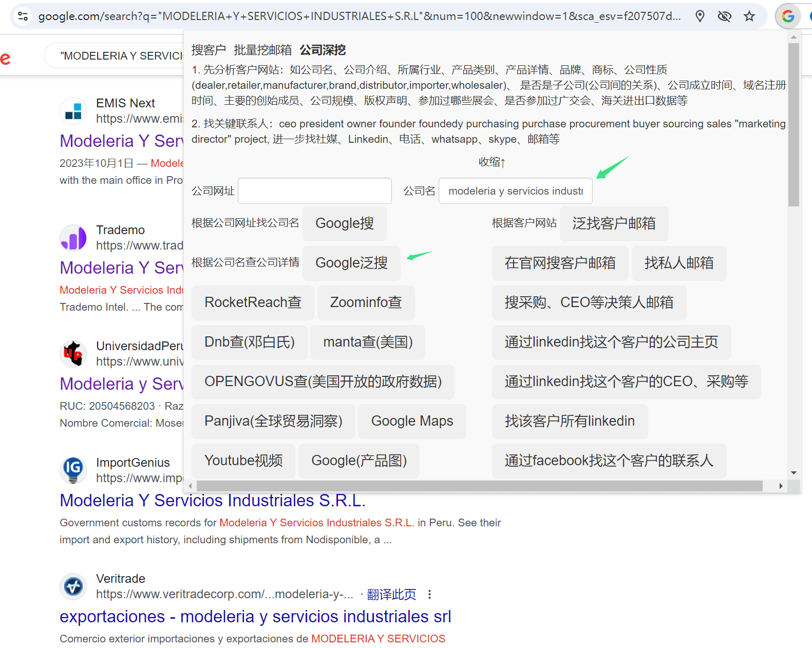
Task: Click the 在官网搜客户邮箱 button
Action: 560,263
